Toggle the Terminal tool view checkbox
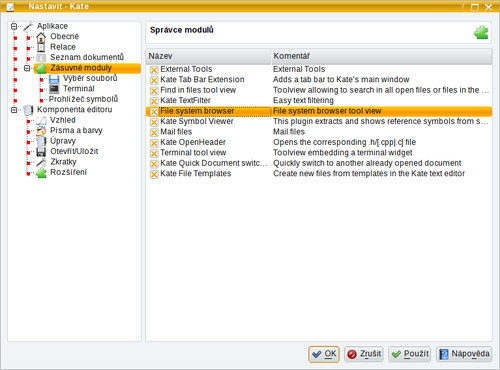The image size is (500, 370). click(x=154, y=153)
